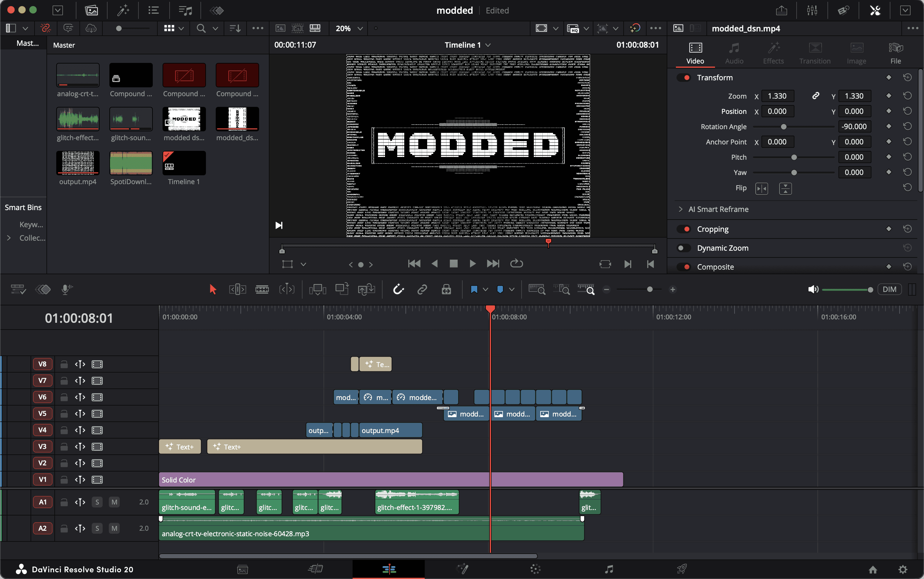Toggle the linked selection chain icon
The height and width of the screenshot is (579, 924).
click(x=422, y=289)
